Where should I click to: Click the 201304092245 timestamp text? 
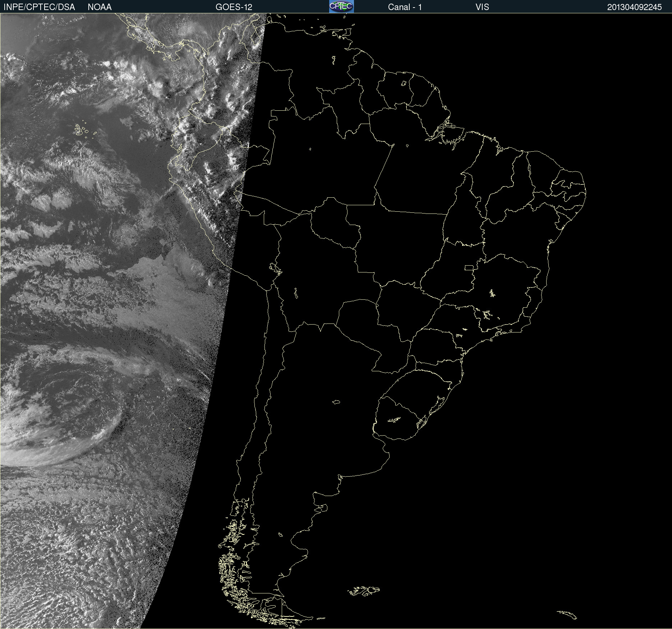click(634, 7)
